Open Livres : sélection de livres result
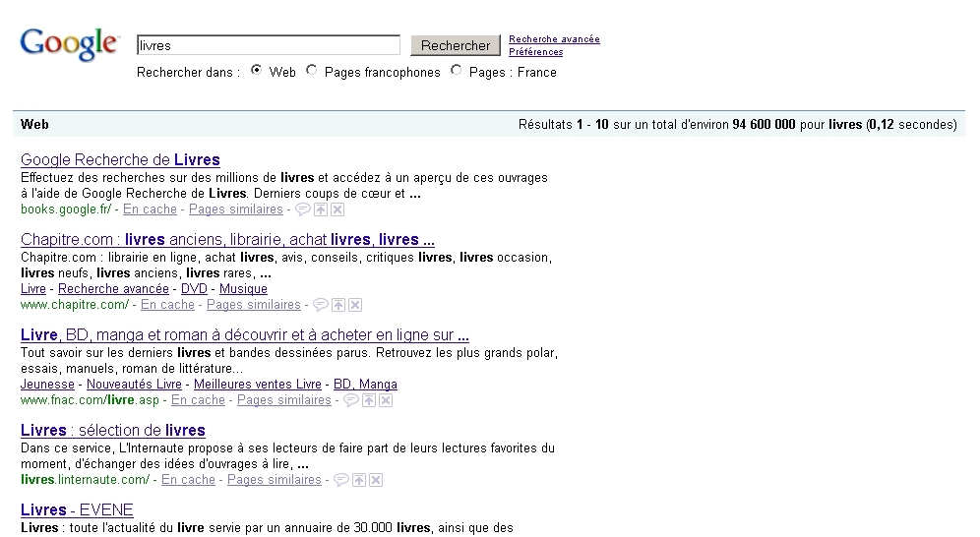Viewport: 980px width, 537px height. click(x=113, y=430)
